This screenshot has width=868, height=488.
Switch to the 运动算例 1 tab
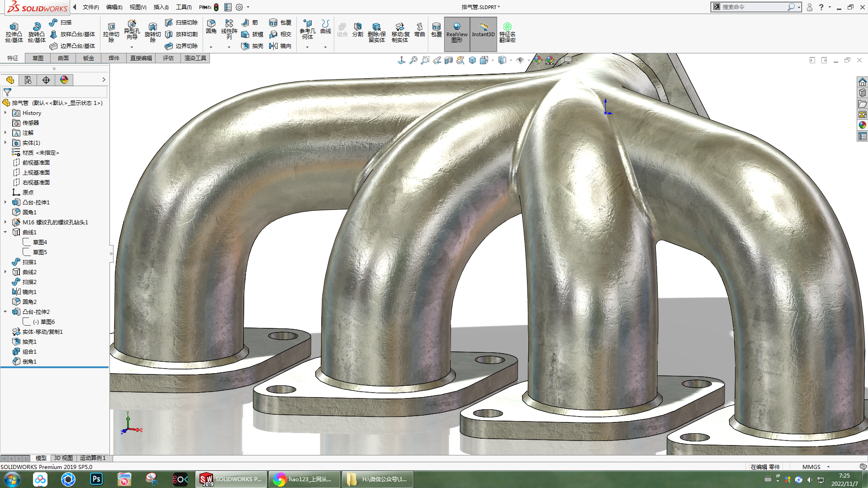pos(93,458)
